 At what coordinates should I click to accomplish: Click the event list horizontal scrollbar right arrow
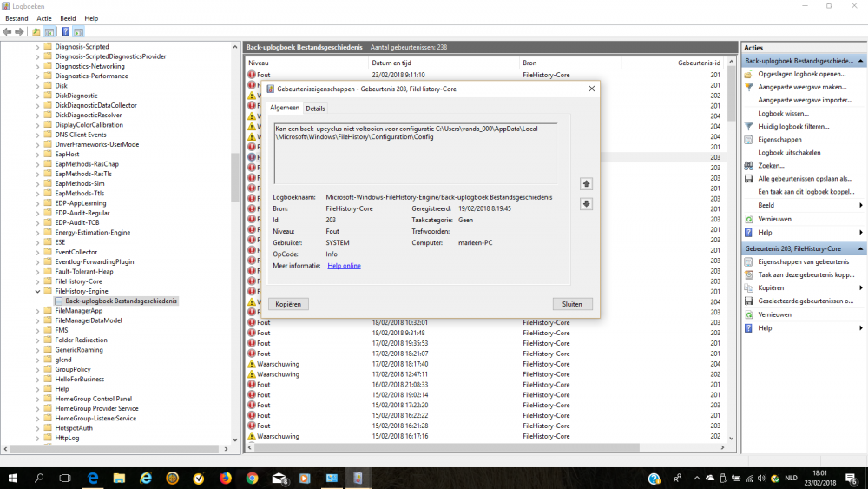(722, 447)
